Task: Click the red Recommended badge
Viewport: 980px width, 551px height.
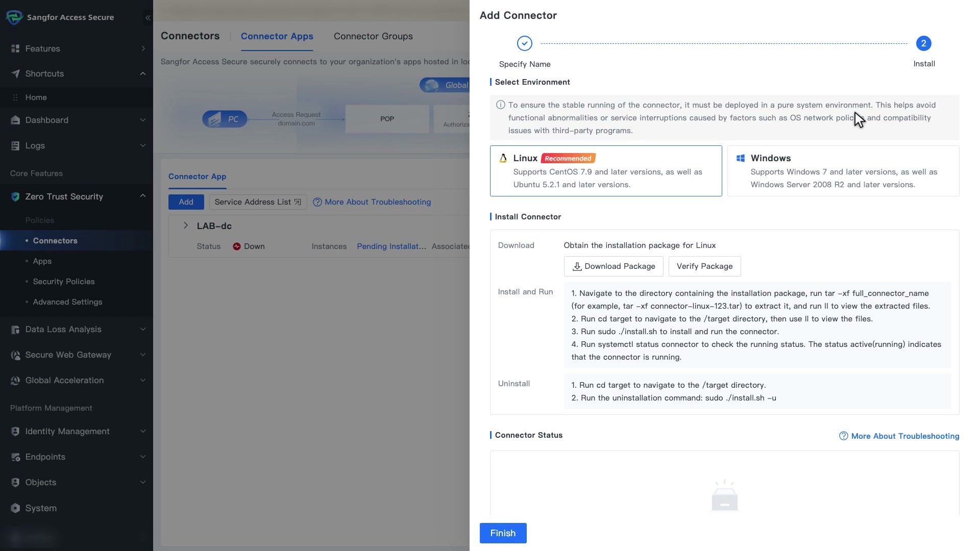Action: click(x=568, y=158)
